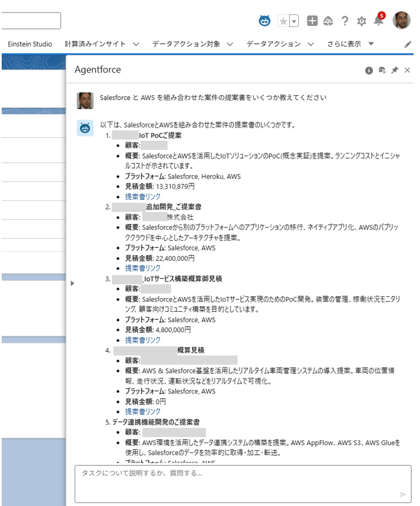
Task: Click the user avatar beside the chat question
Action: tap(85, 101)
